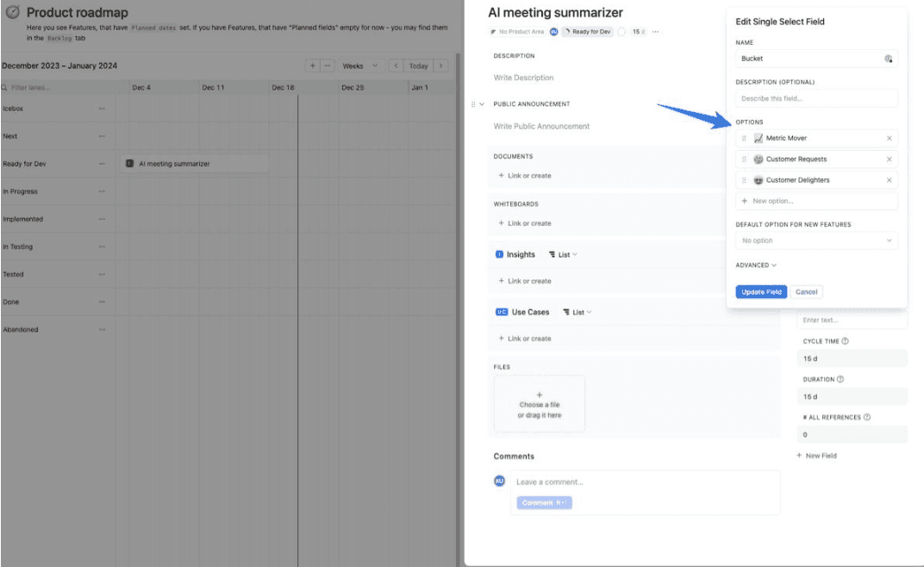
Task: Toggle the completion circle next to Ready for Dev
Action: tap(621, 31)
